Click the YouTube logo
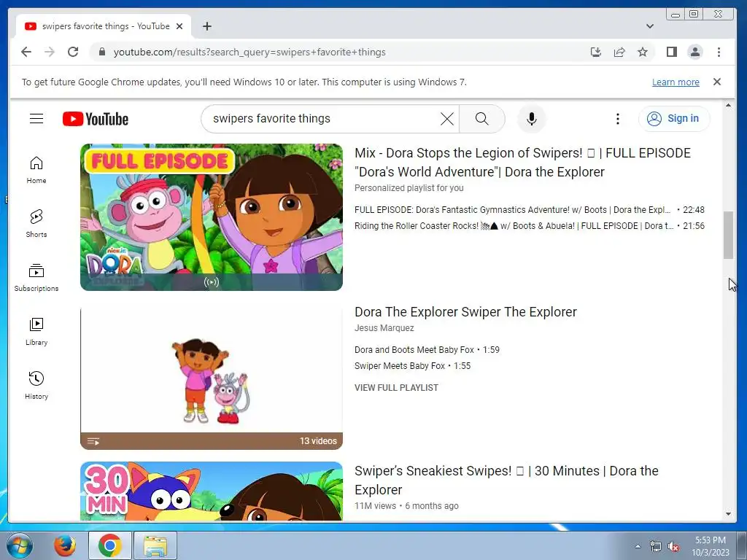The height and width of the screenshot is (560, 747). click(96, 119)
